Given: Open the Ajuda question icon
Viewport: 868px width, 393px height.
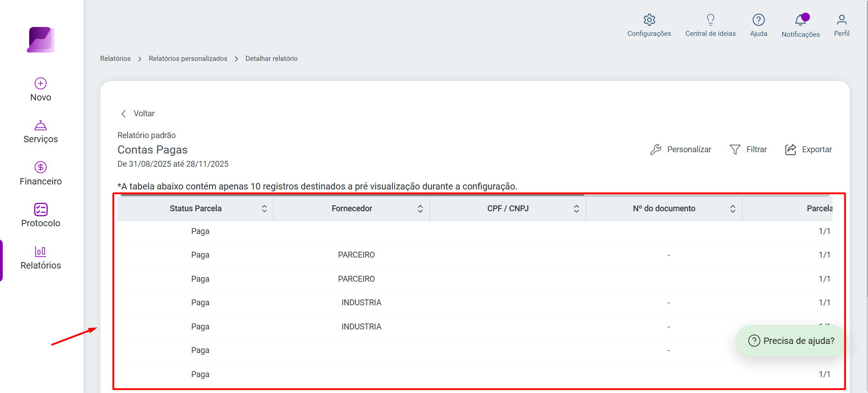Looking at the screenshot, I should (x=759, y=20).
